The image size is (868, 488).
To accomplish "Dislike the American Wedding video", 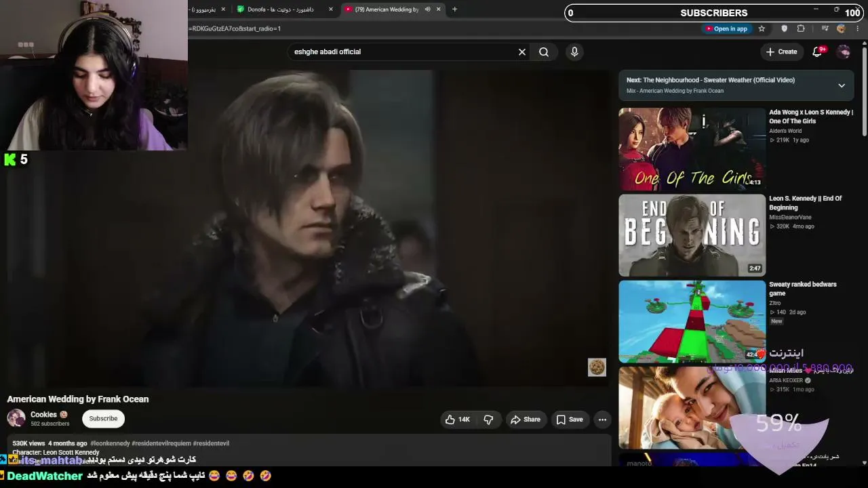I will pyautogui.click(x=488, y=420).
